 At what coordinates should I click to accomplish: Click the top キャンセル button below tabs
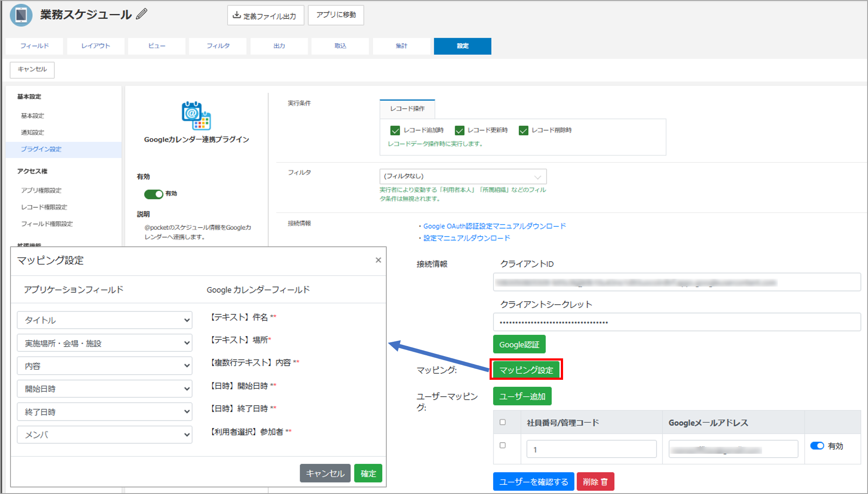pos(32,70)
